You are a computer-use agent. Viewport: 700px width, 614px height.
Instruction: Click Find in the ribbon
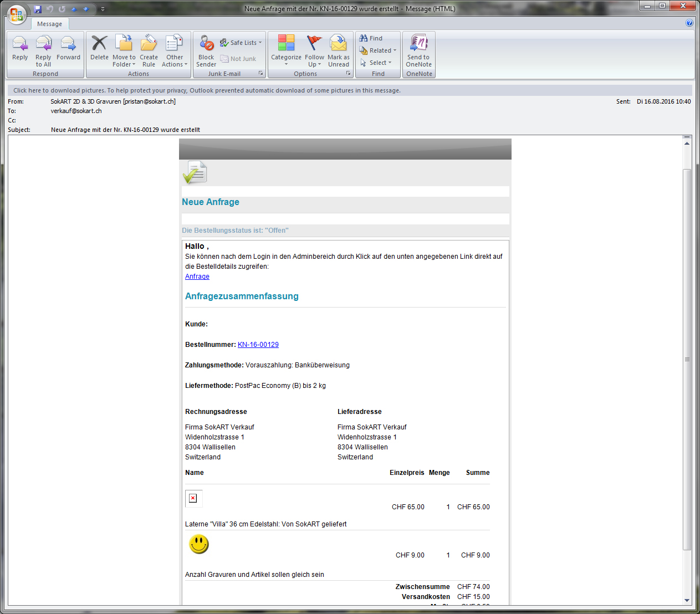pos(371,38)
